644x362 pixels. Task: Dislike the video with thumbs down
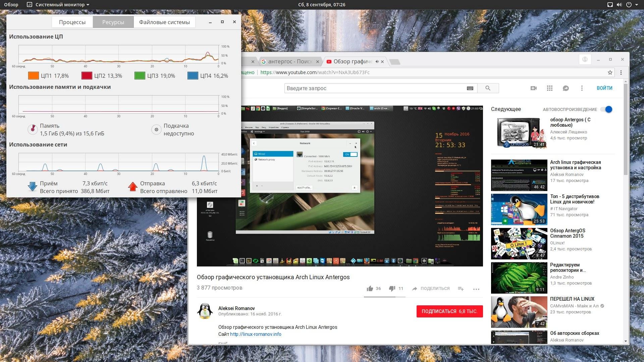(392, 289)
